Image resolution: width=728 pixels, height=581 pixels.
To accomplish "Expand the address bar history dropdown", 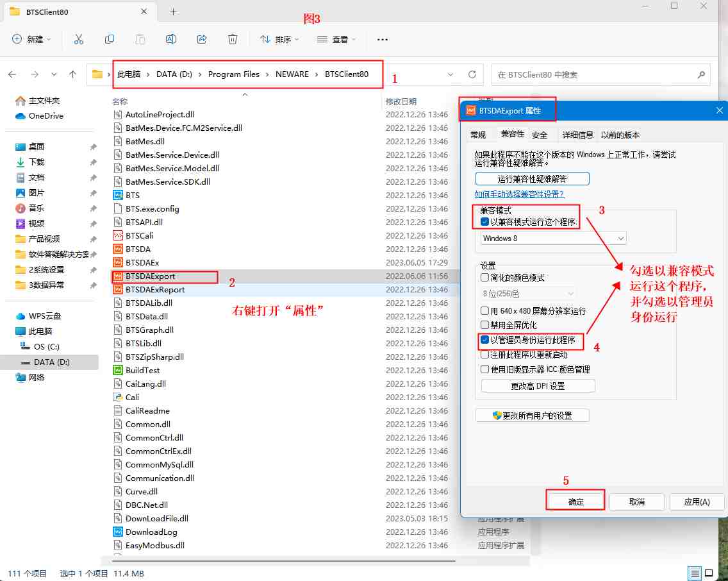I will pyautogui.click(x=451, y=74).
